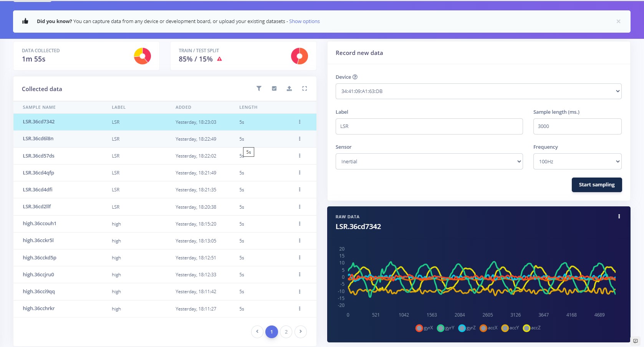Open row menu for LSR.36cd4dfi

(300, 189)
